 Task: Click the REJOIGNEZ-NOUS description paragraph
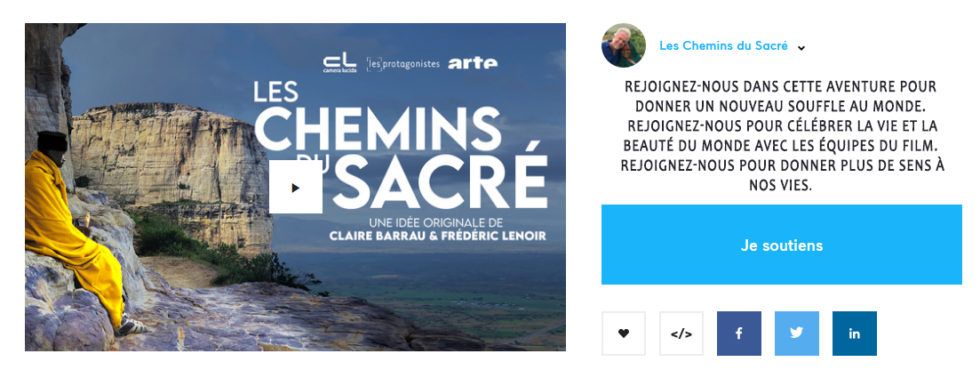click(x=781, y=136)
